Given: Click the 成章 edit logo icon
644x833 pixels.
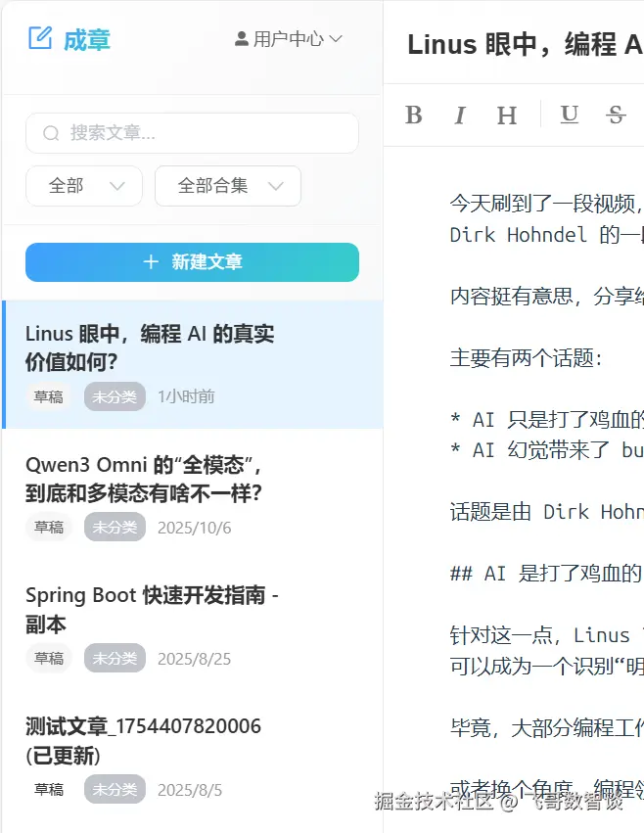Looking at the screenshot, I should pyautogui.click(x=40, y=38).
